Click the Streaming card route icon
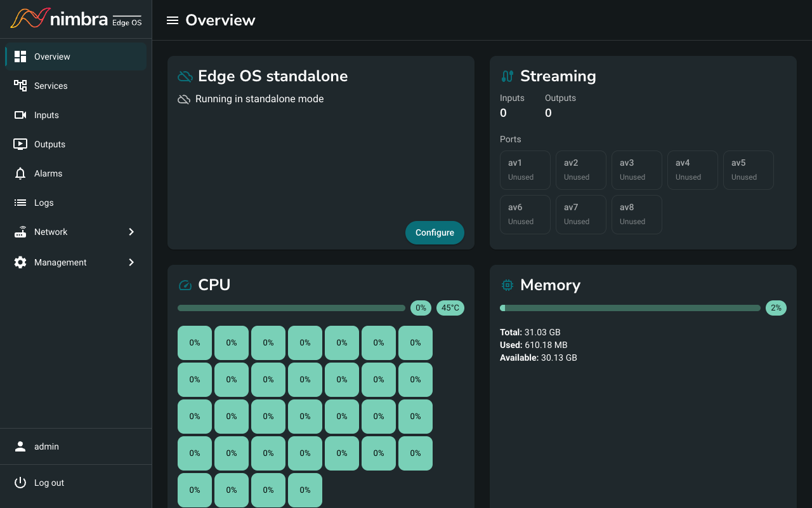Image resolution: width=812 pixels, height=508 pixels. pyautogui.click(x=507, y=76)
